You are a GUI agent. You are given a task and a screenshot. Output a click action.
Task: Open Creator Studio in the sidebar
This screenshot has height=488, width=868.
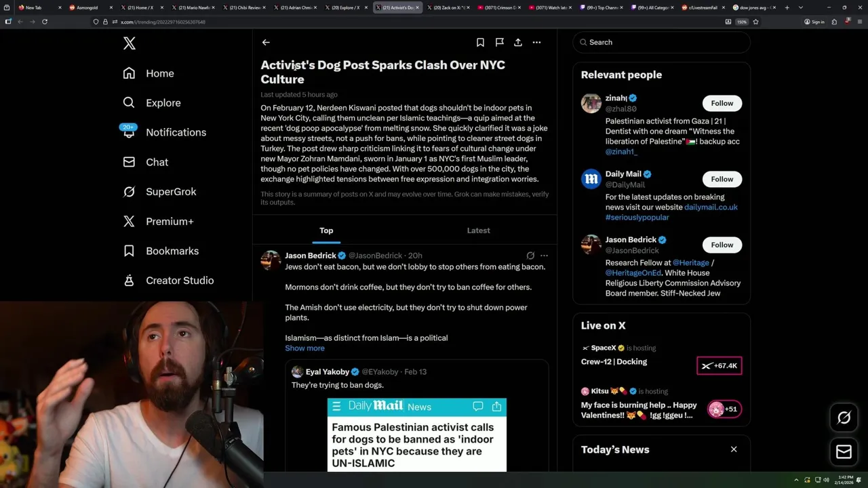point(168,281)
